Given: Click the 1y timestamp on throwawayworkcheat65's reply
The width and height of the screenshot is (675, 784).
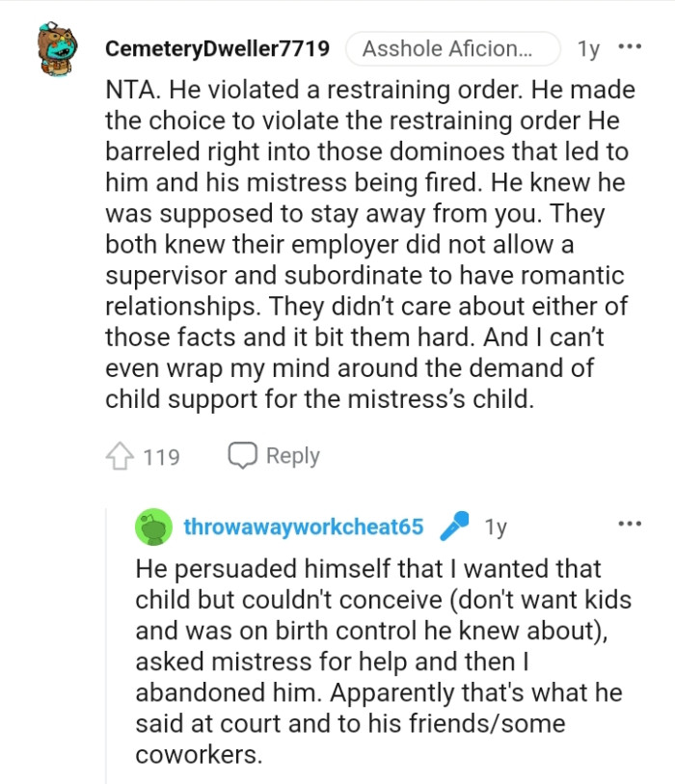Looking at the screenshot, I should (496, 527).
